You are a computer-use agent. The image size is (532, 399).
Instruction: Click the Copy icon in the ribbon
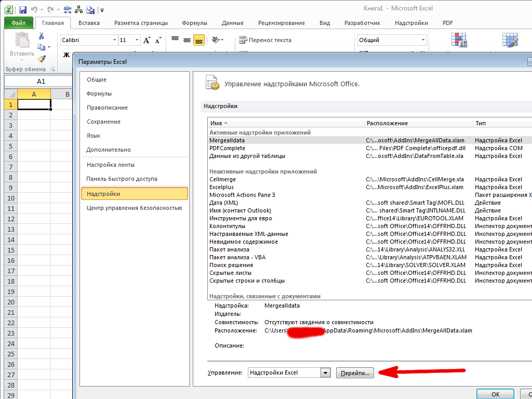[42, 47]
